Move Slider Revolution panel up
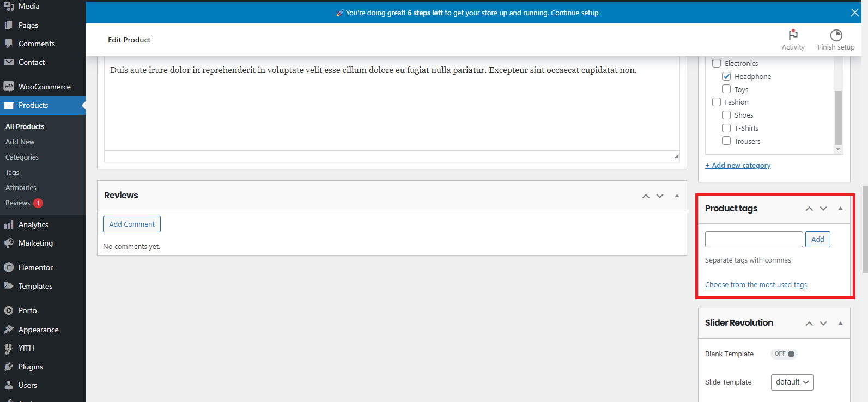Viewport: 868px width, 402px height. [809, 324]
